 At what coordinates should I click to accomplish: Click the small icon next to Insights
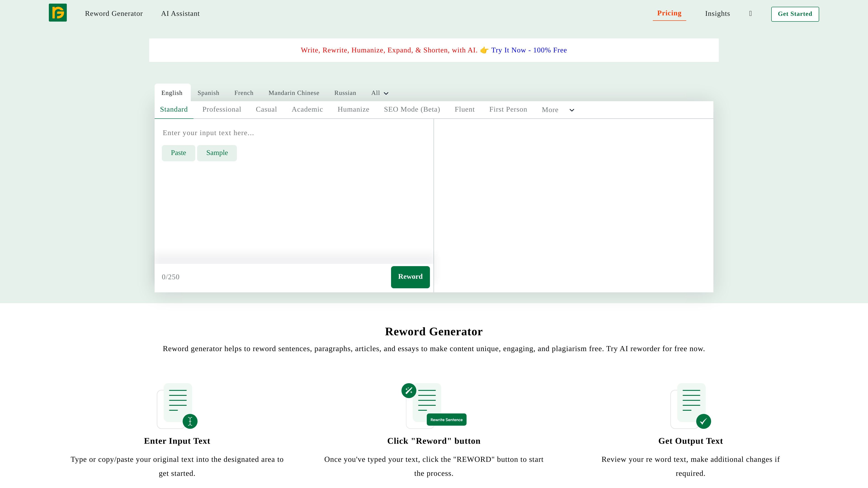tap(750, 14)
